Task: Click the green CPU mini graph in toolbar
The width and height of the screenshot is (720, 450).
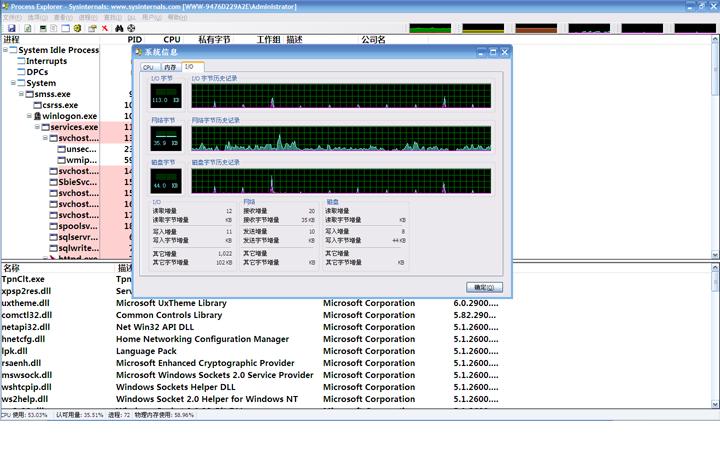Action: click(x=430, y=28)
